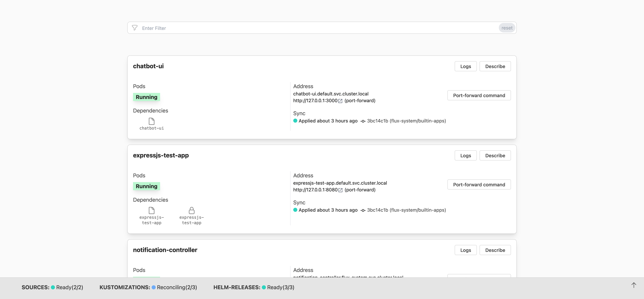Image resolution: width=644 pixels, height=299 pixels.
Task: Open the external link icon next to chatbot-ui URL
Action: click(x=340, y=101)
